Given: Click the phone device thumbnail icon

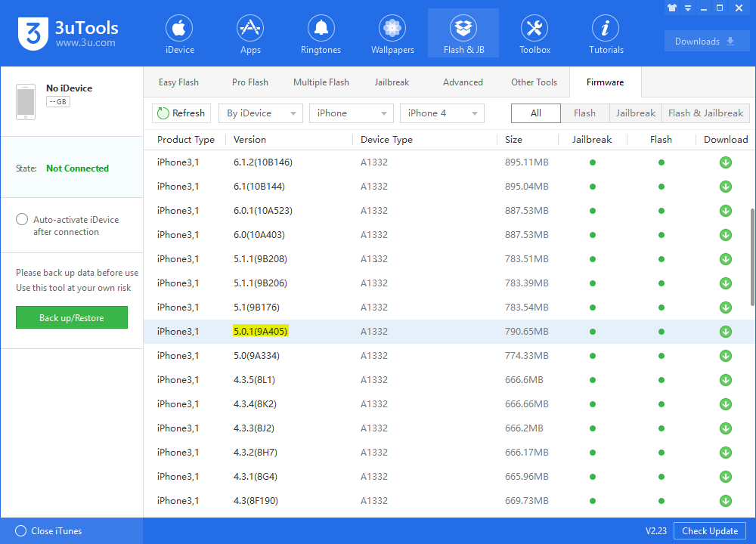Looking at the screenshot, I should click(26, 102).
